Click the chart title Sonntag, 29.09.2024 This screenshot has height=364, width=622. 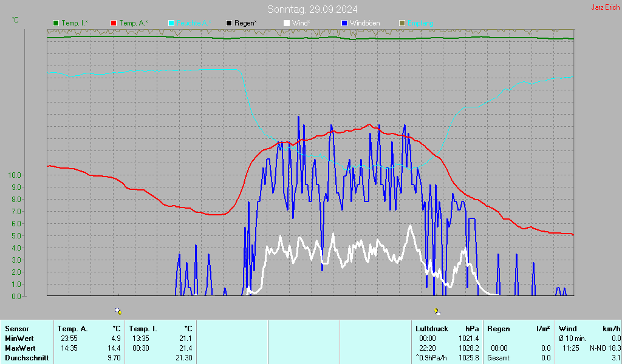coord(312,9)
